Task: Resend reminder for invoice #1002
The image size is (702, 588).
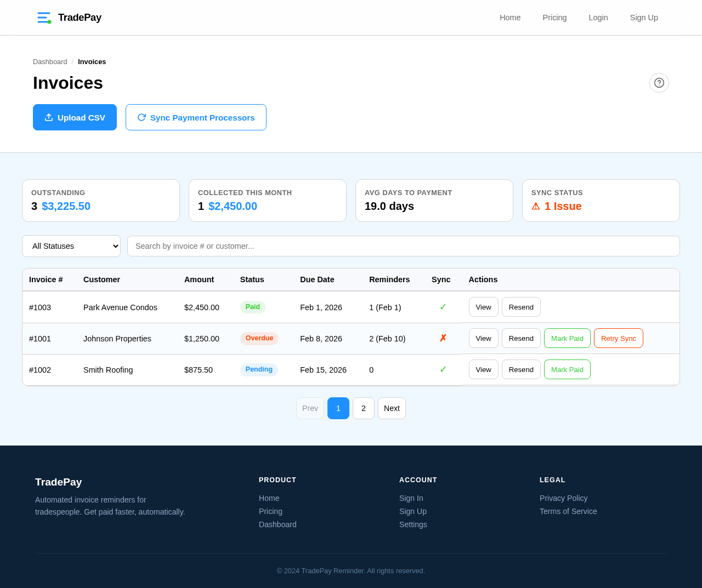Action: (521, 369)
